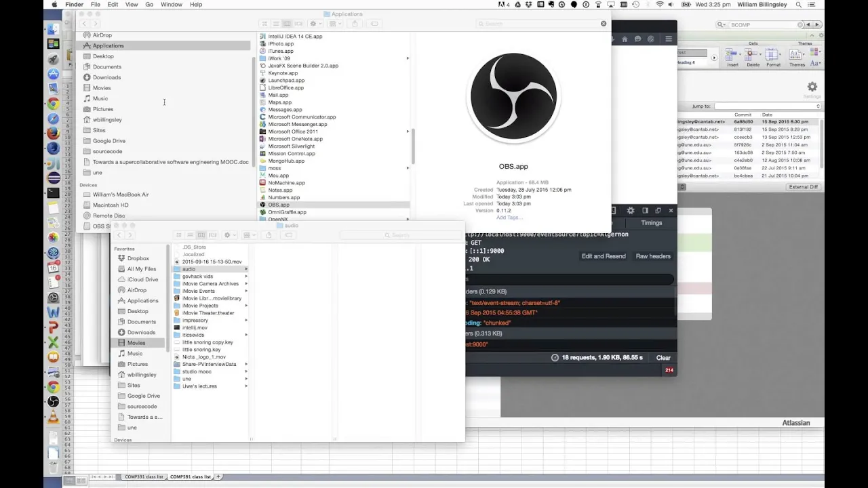Open Firefox hamburger menu
The height and width of the screenshot is (488, 868).
pos(669,39)
